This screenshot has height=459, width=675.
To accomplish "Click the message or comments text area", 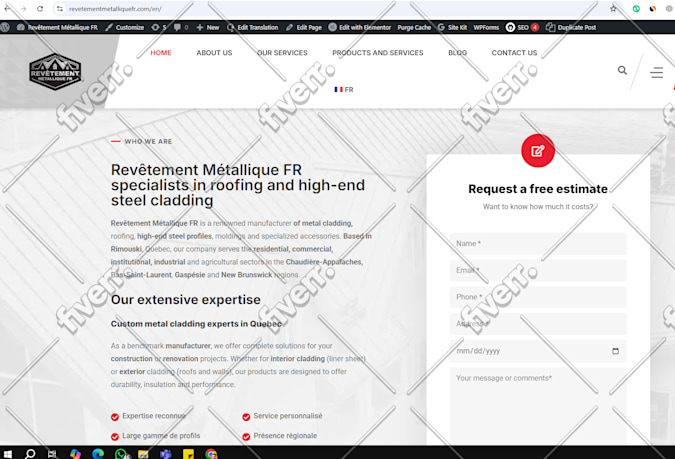I will pyautogui.click(x=538, y=406).
